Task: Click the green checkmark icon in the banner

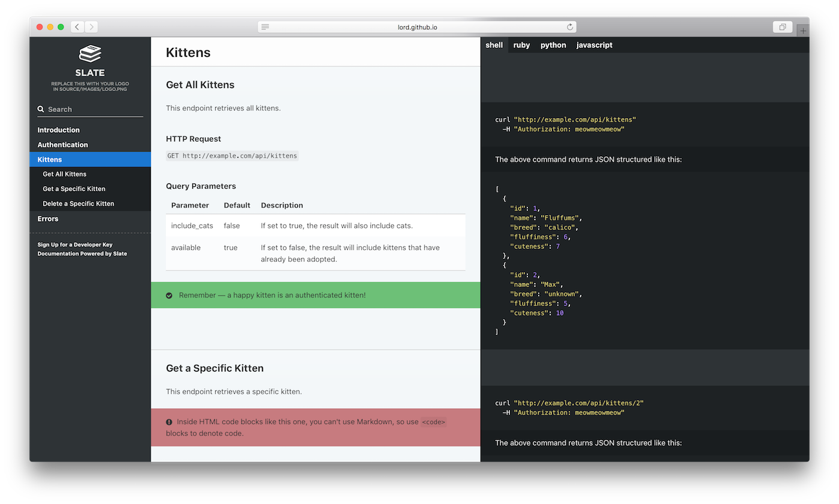Action: 169,295
